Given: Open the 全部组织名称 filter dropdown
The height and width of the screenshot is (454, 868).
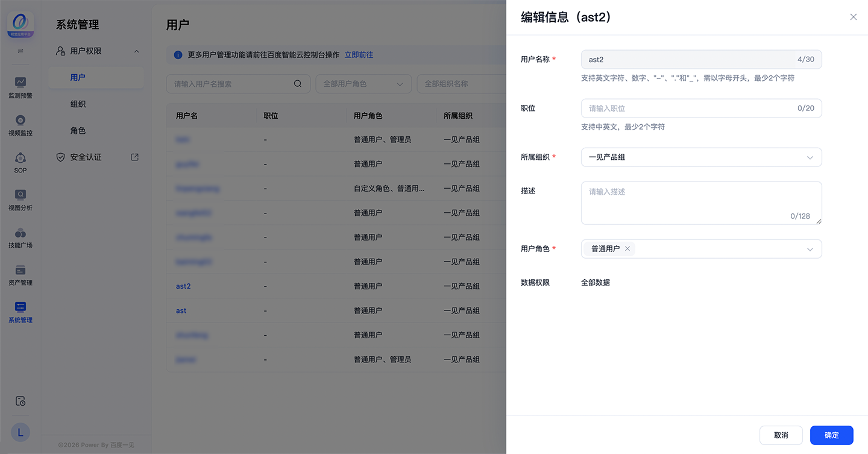Looking at the screenshot, I should coord(461,84).
